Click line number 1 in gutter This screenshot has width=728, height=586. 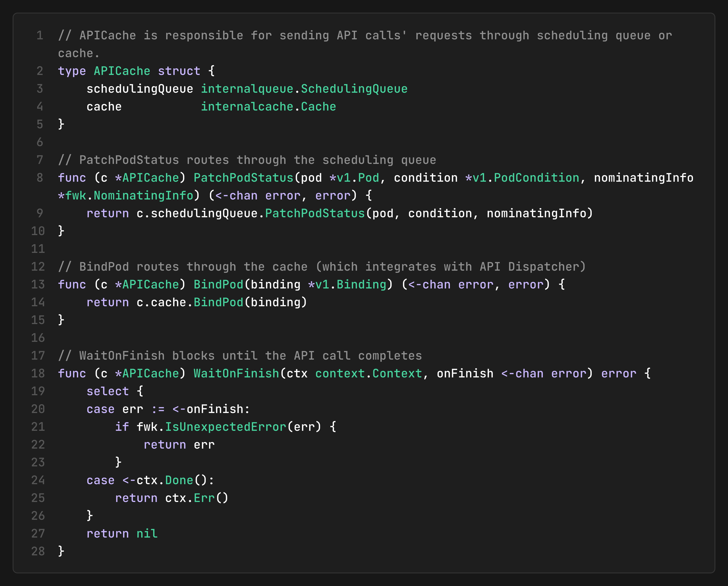[40, 35]
